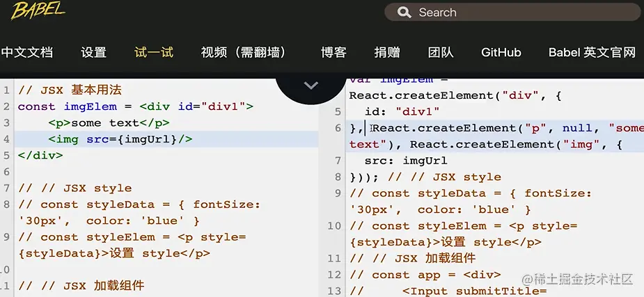Viewport: 644px width, 297px height.
Task: Open the GitHub link
Action: [x=501, y=52]
